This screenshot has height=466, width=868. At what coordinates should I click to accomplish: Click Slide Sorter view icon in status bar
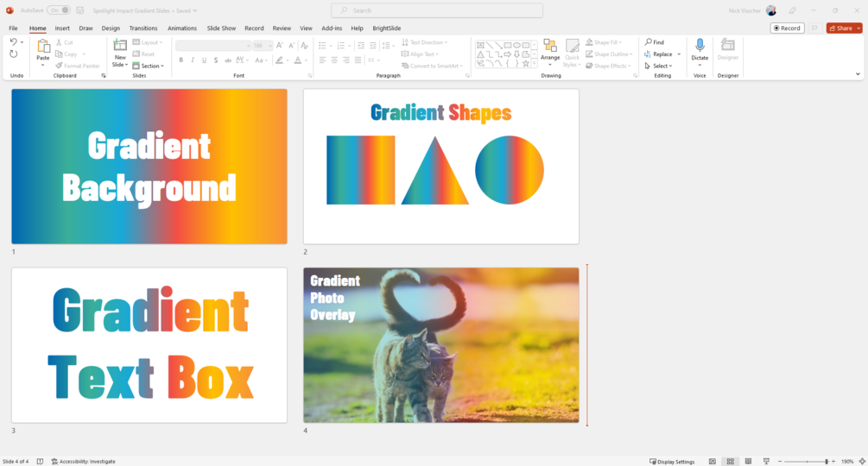tap(730, 461)
